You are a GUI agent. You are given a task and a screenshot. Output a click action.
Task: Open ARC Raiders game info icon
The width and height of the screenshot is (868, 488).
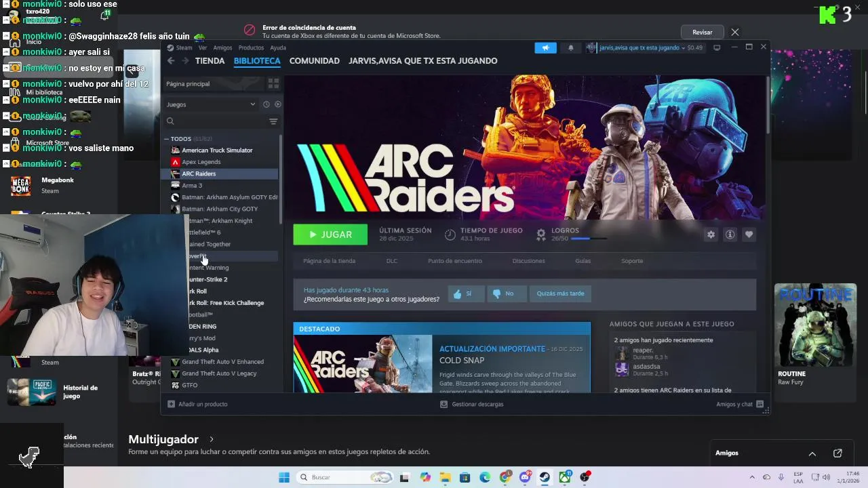pyautogui.click(x=730, y=235)
